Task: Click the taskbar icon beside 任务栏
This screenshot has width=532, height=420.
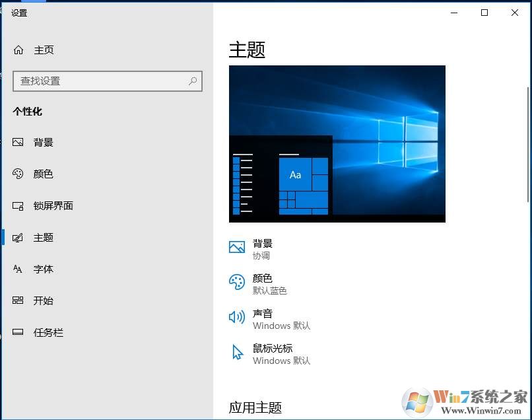Action: point(18,332)
